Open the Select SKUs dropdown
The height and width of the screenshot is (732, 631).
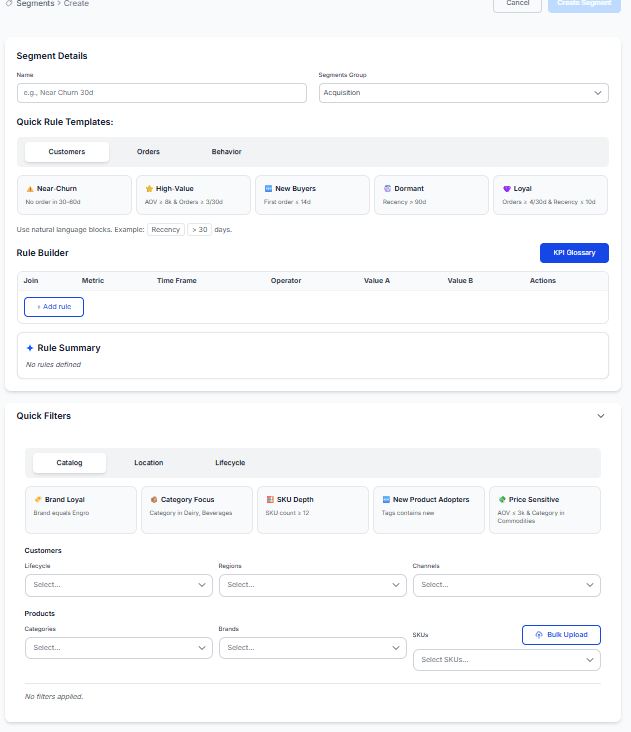[506, 660]
